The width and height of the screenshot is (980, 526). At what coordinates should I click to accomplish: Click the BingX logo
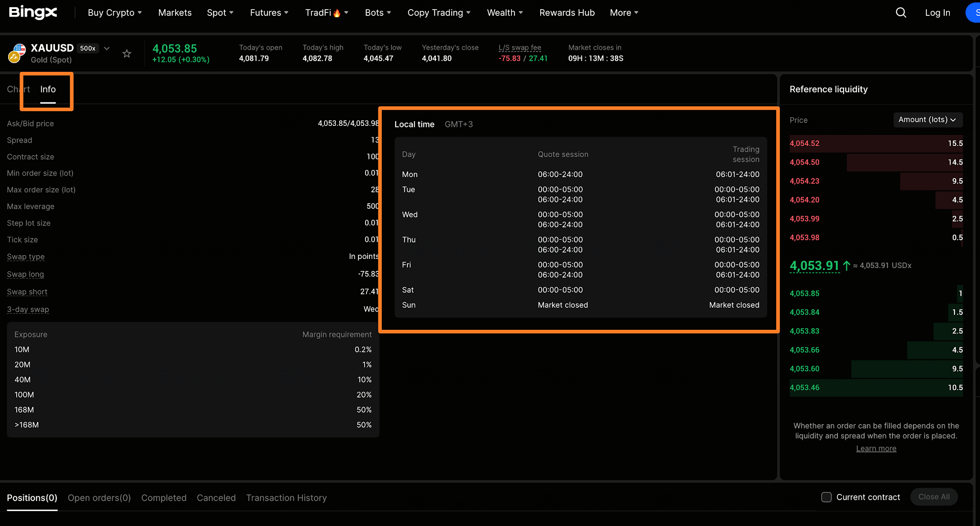[x=33, y=12]
